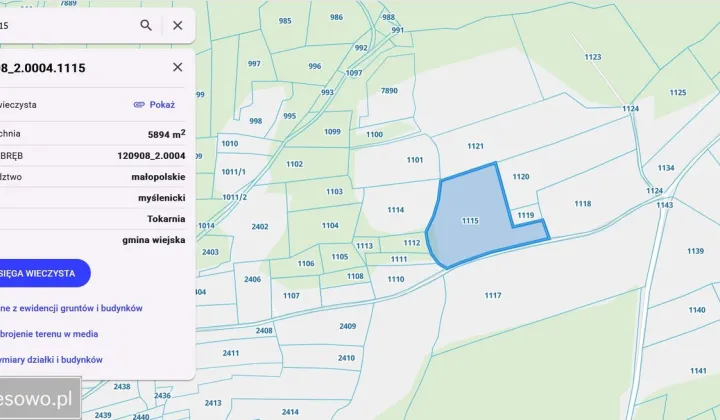Select parcel 1118 on the map

click(x=582, y=204)
